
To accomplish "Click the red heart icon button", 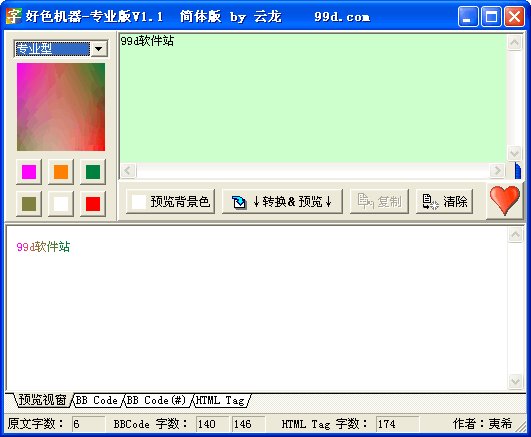I will click(x=505, y=201).
